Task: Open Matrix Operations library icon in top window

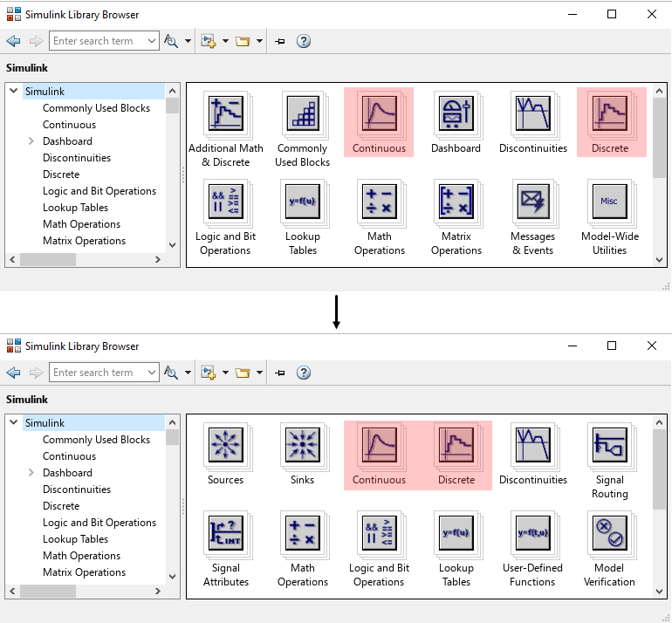Action: tap(456, 202)
